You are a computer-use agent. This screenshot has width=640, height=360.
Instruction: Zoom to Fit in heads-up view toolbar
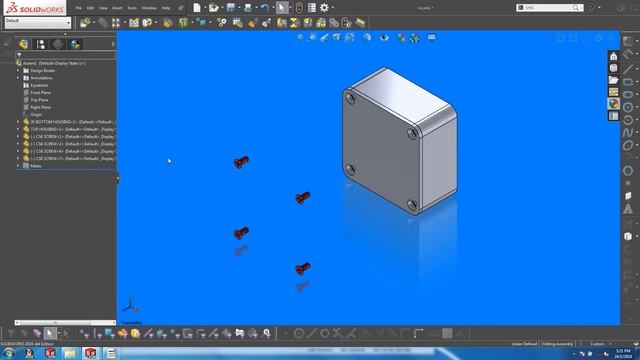[x=300, y=37]
